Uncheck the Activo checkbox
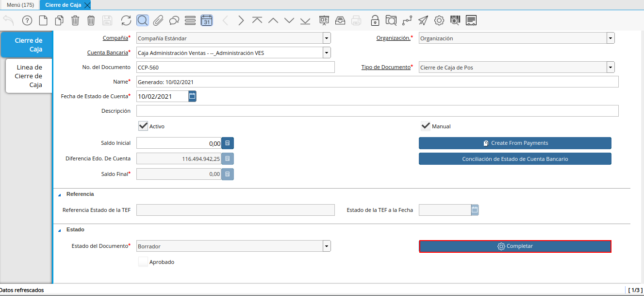The height and width of the screenshot is (296, 644). 143,126
